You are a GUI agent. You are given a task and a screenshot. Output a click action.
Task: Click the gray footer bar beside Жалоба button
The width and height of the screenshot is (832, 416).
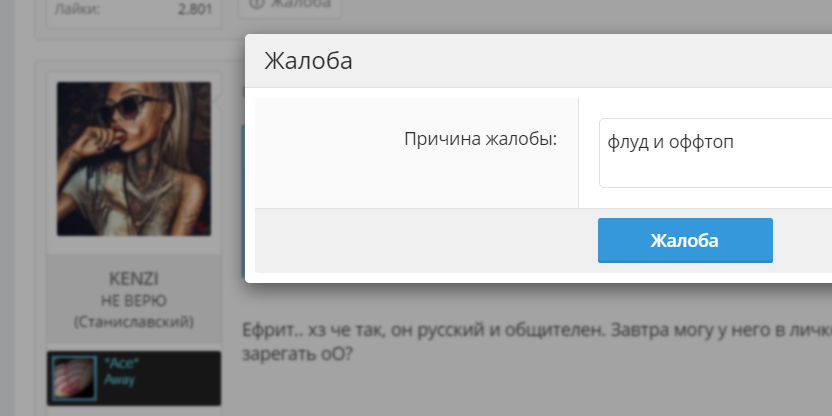[424, 240]
